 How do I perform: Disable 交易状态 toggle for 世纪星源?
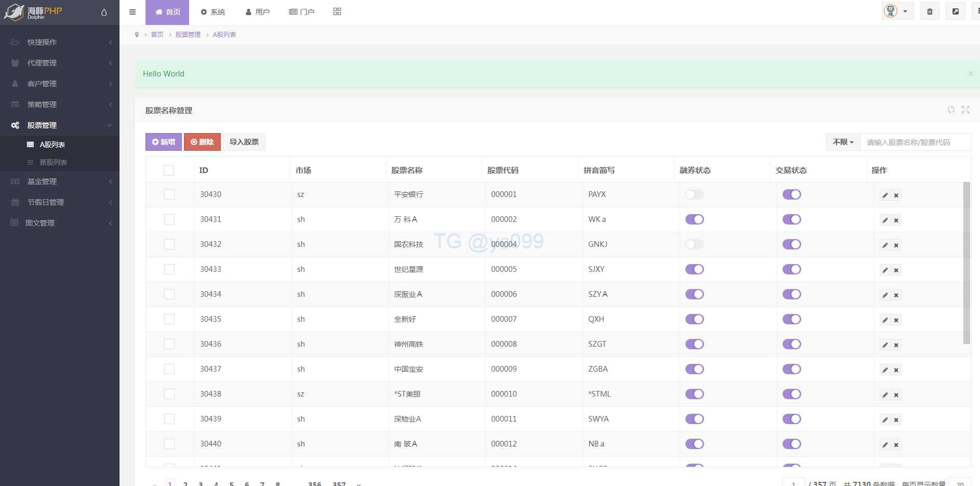791,269
